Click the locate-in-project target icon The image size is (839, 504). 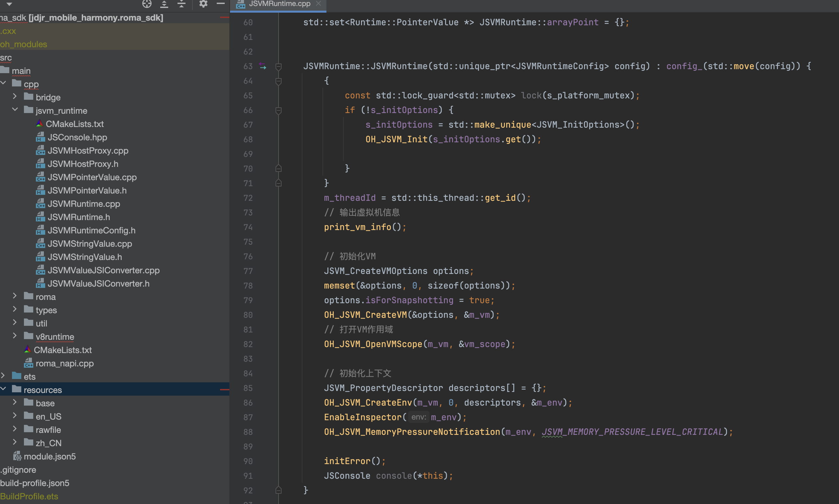click(147, 4)
